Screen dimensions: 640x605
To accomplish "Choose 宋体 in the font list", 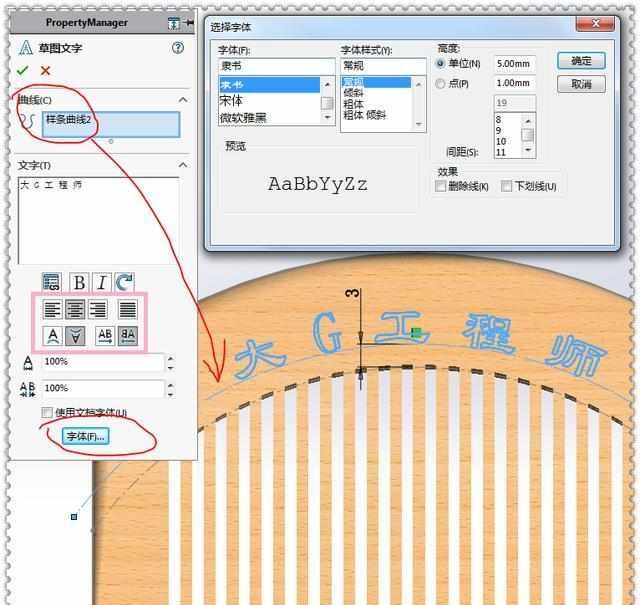I will click(x=269, y=101).
